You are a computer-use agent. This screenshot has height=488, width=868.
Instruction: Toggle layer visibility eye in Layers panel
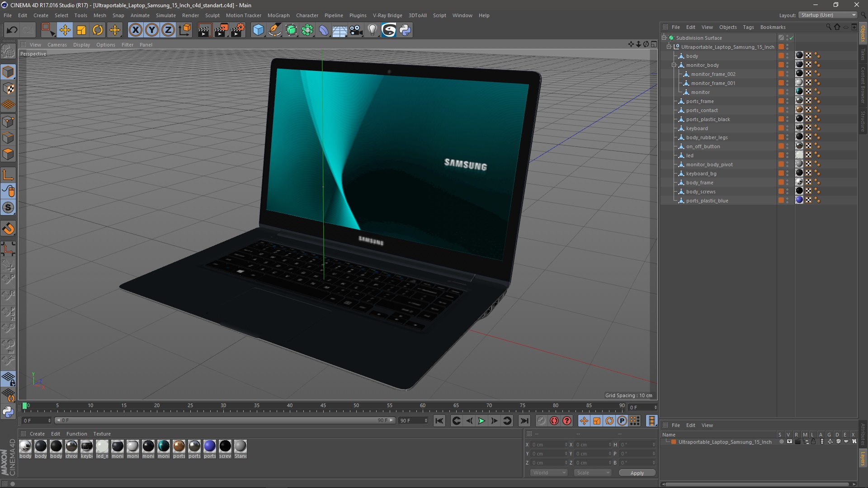(789, 442)
